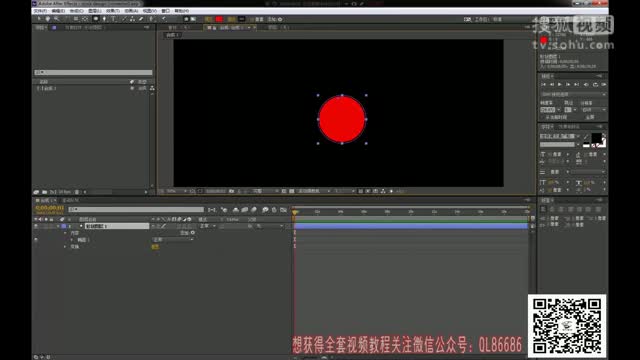This screenshot has width=640, height=360.
Task: Expand the Contents group of shape layer
Action: coord(65,233)
